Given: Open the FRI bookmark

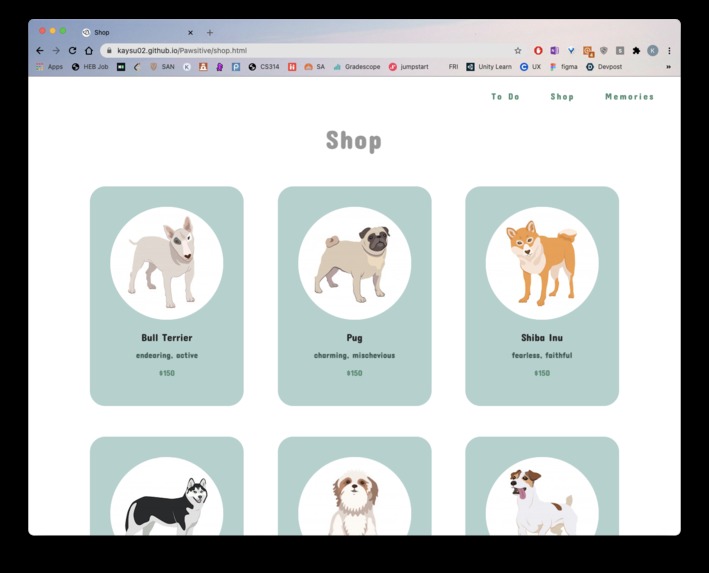Looking at the screenshot, I should pyautogui.click(x=453, y=67).
